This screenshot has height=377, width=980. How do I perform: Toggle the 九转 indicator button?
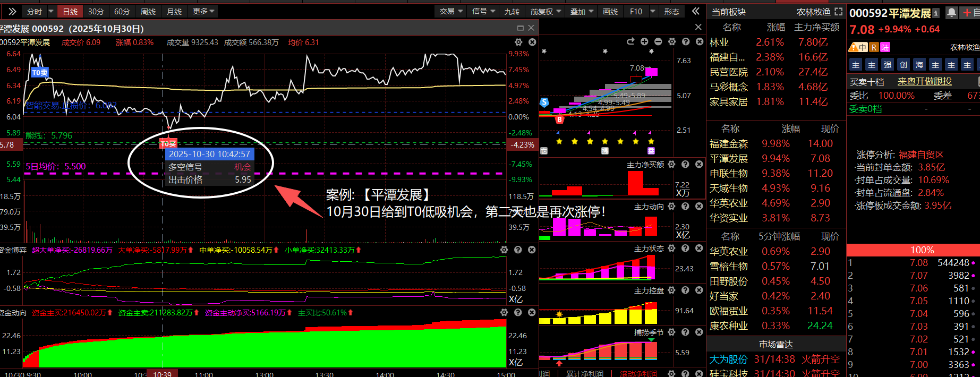point(512,12)
